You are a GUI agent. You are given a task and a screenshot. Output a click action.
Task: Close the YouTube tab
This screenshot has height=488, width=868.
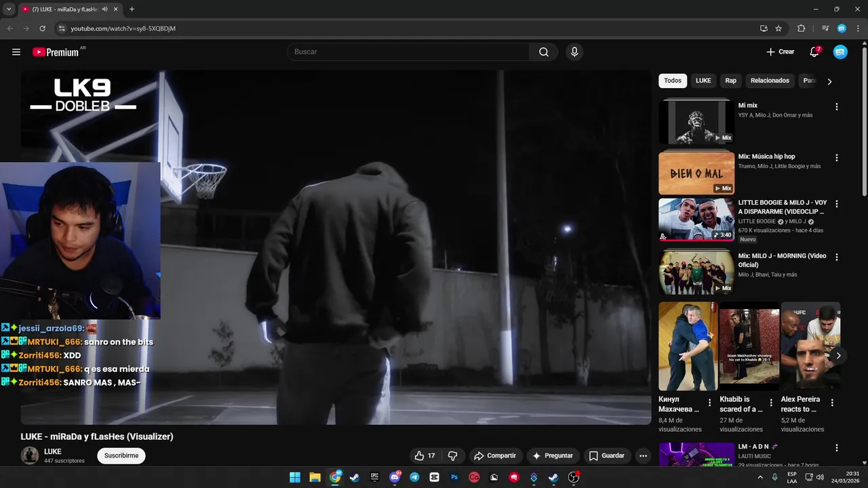point(116,9)
